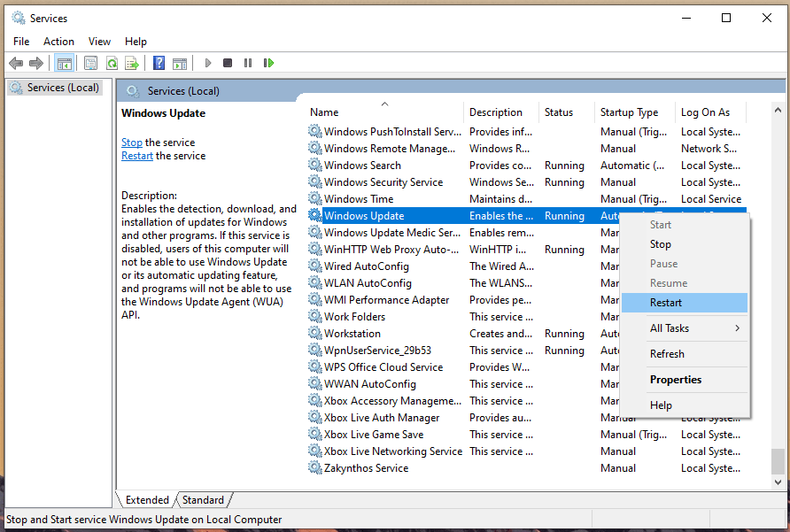Click the Restart Service icon in toolbar
This screenshot has height=532, width=790.
[268, 63]
